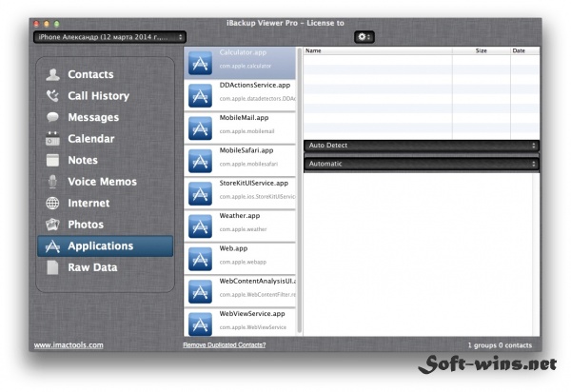
Task: Click the WebContentAnalysisUI app icon
Action: tap(200, 291)
